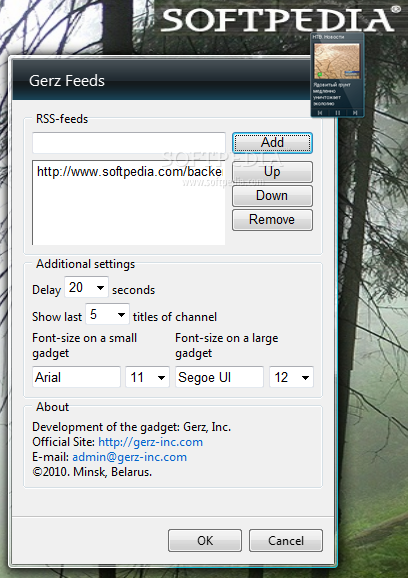
Task: Pause the feed gadget rotation
Action: tap(338, 113)
